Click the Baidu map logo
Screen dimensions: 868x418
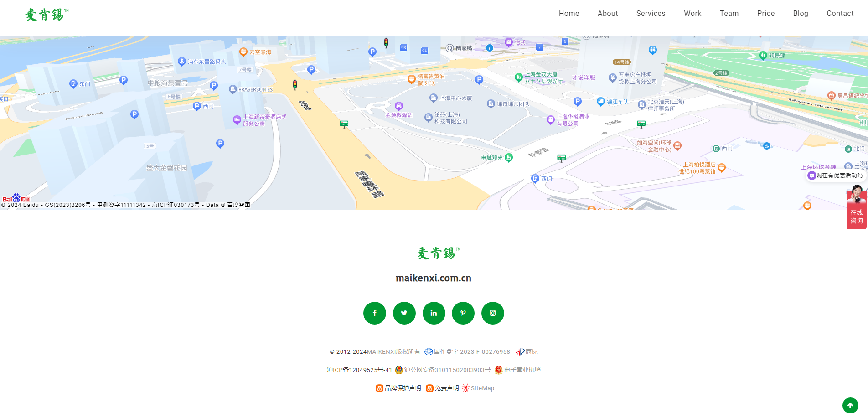coord(16,199)
